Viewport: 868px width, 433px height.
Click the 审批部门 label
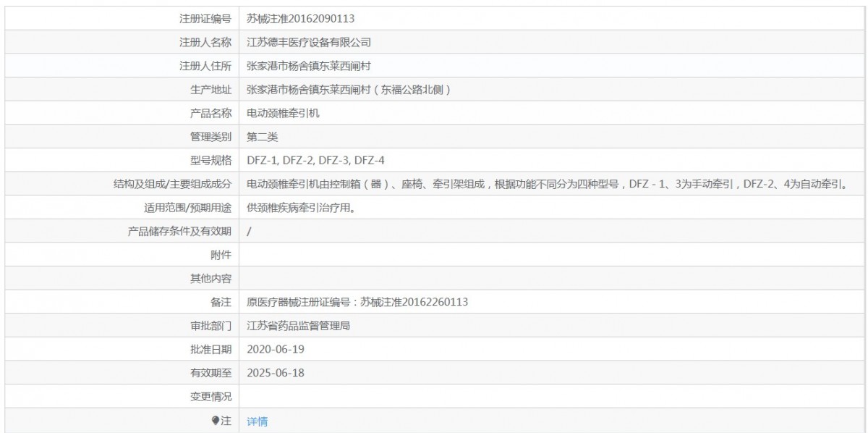(210, 326)
